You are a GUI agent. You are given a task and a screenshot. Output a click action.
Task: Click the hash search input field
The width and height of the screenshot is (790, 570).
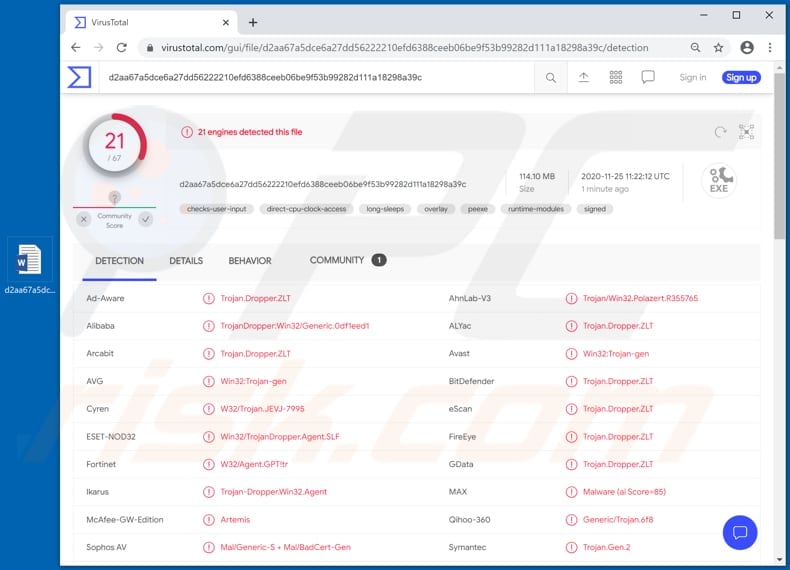point(316,78)
